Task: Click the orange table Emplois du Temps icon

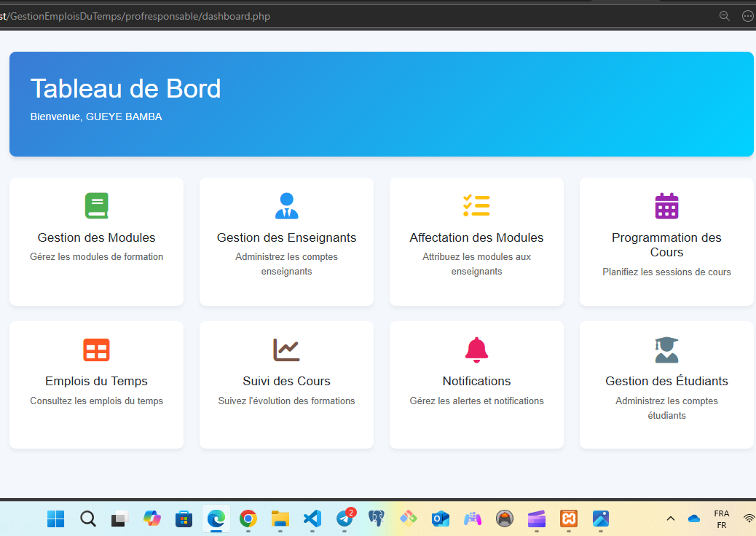Action: 96,350
